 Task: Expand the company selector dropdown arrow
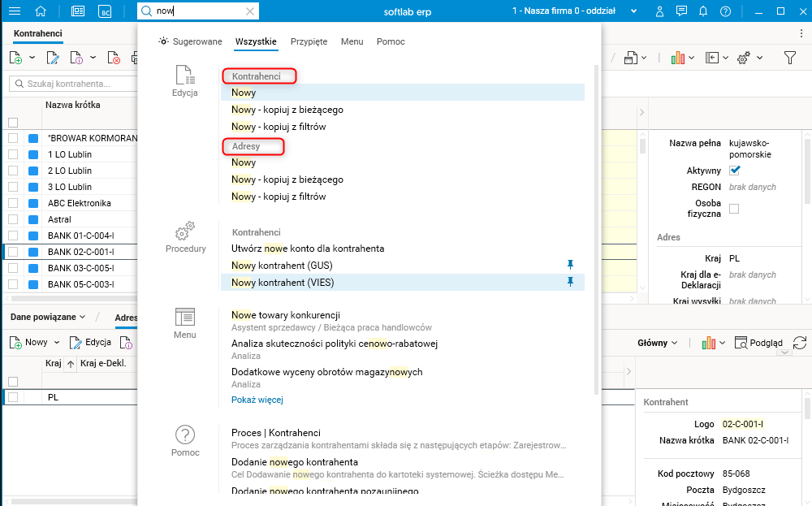633,11
